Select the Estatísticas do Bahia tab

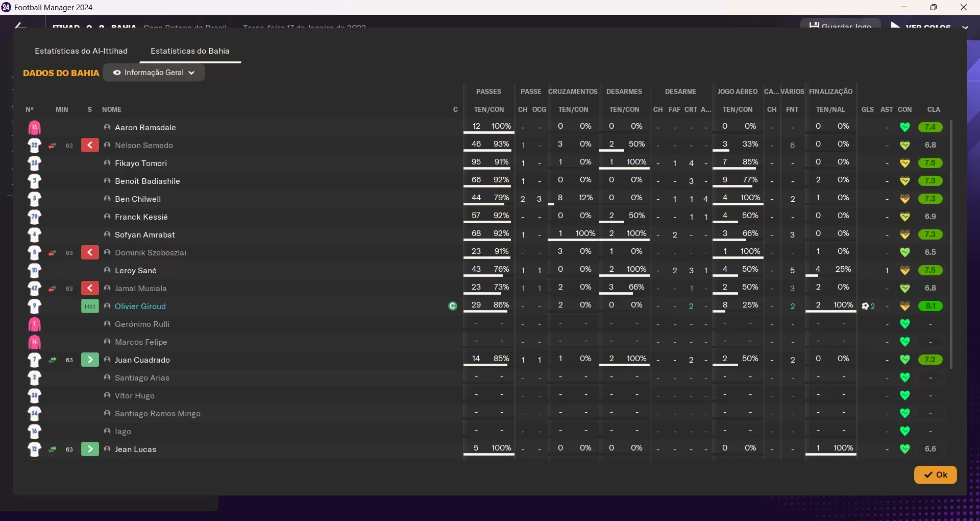pyautogui.click(x=190, y=51)
